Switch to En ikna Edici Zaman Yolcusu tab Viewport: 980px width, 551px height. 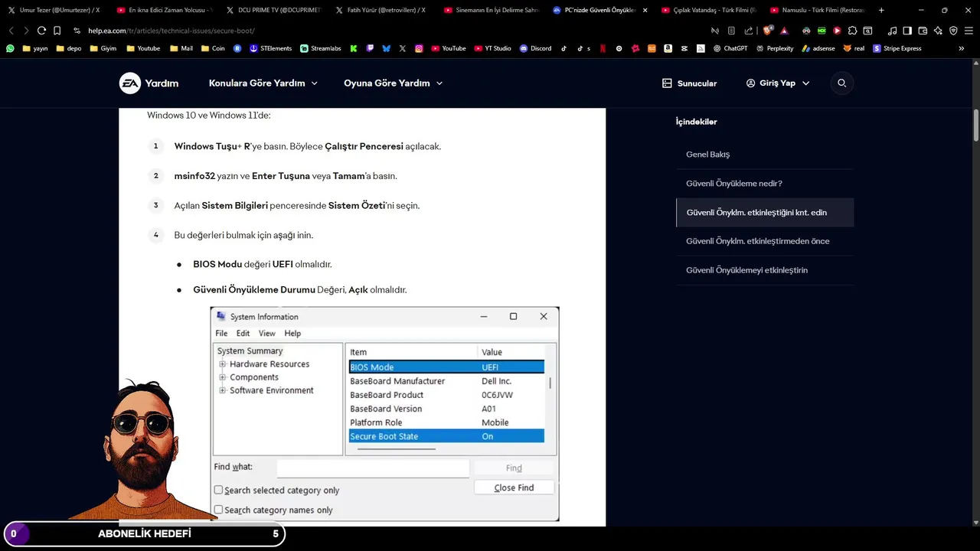pos(164,10)
